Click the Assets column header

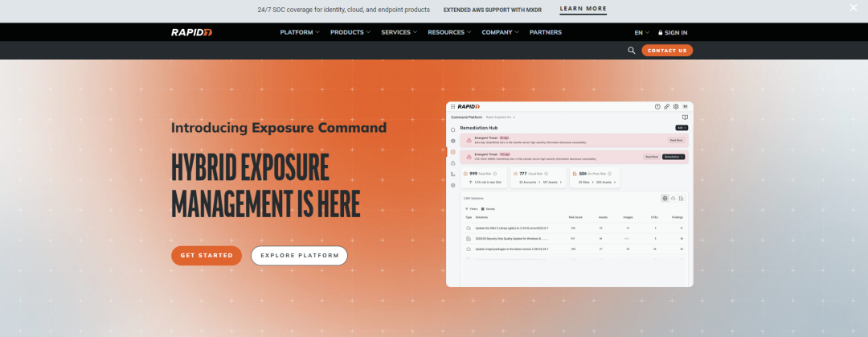[x=603, y=217]
